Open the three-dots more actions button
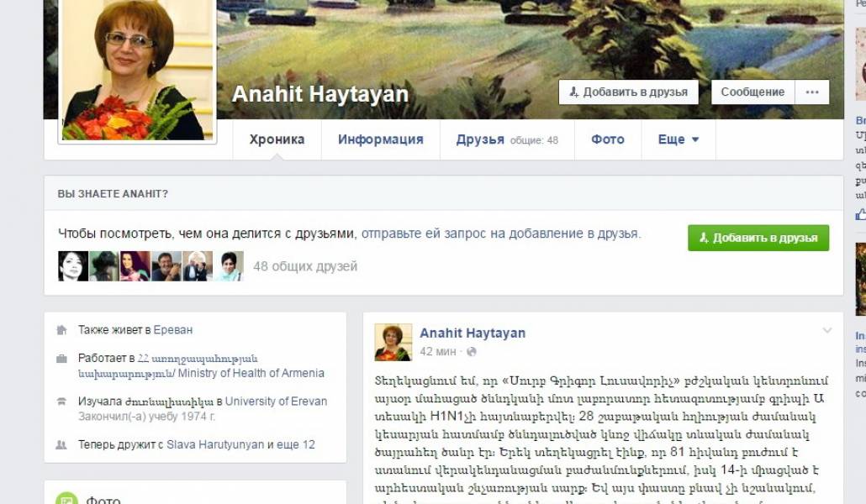The width and height of the screenshot is (866, 504). (x=812, y=92)
